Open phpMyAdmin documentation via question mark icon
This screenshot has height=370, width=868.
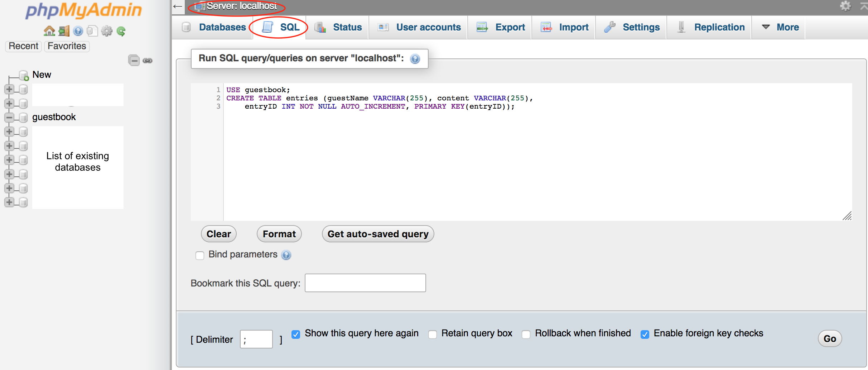[78, 31]
